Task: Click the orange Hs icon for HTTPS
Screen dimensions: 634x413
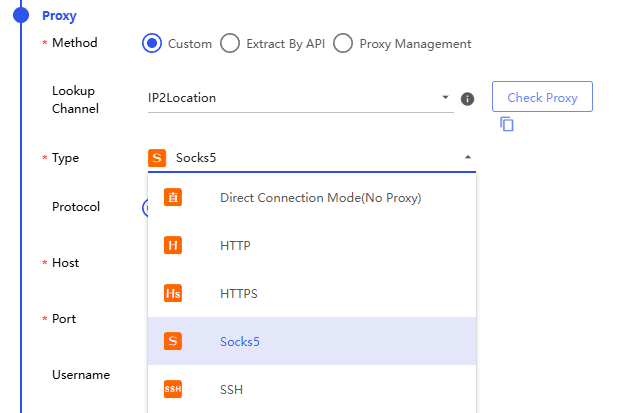Action: (173, 293)
